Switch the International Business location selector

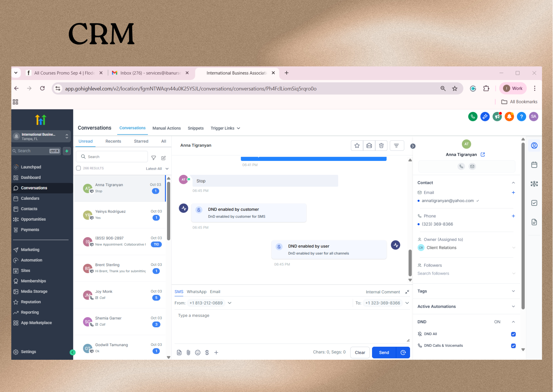click(x=41, y=137)
